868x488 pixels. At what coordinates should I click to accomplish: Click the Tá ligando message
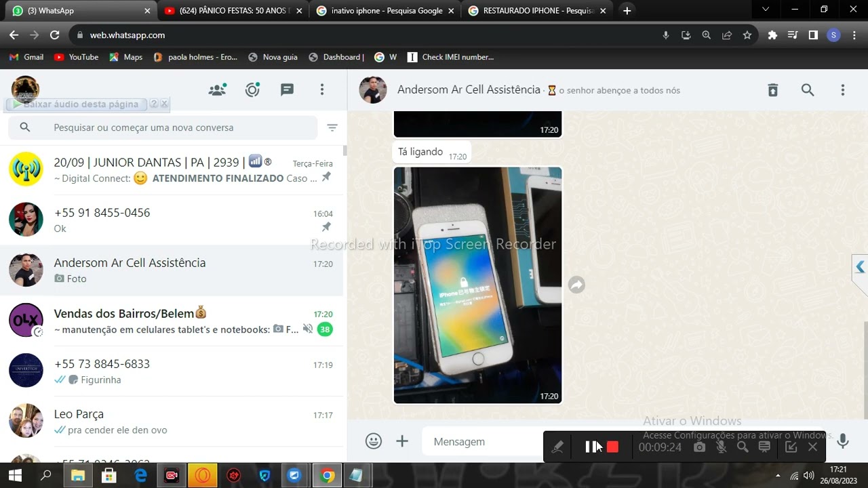431,152
